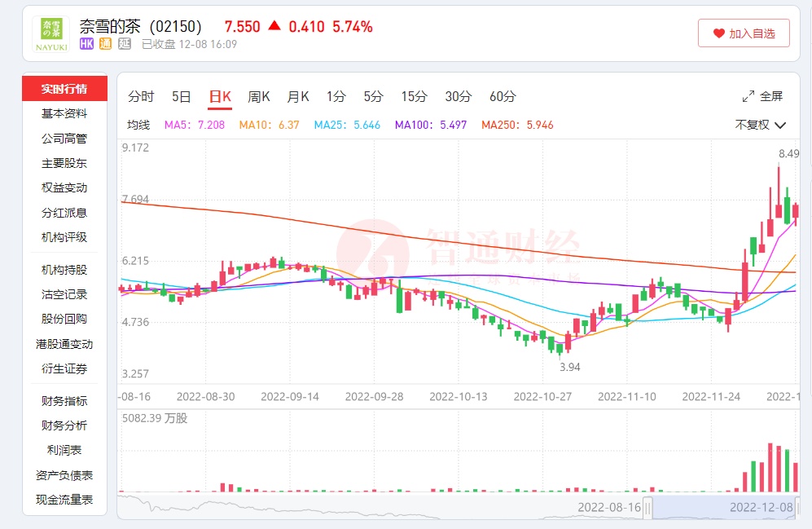The width and height of the screenshot is (812, 529).
Task: Click the orange 通 stock connect badge
Action: (x=106, y=44)
